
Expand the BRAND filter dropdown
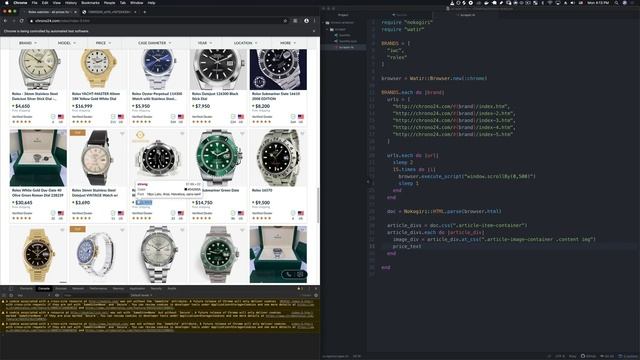point(28,43)
